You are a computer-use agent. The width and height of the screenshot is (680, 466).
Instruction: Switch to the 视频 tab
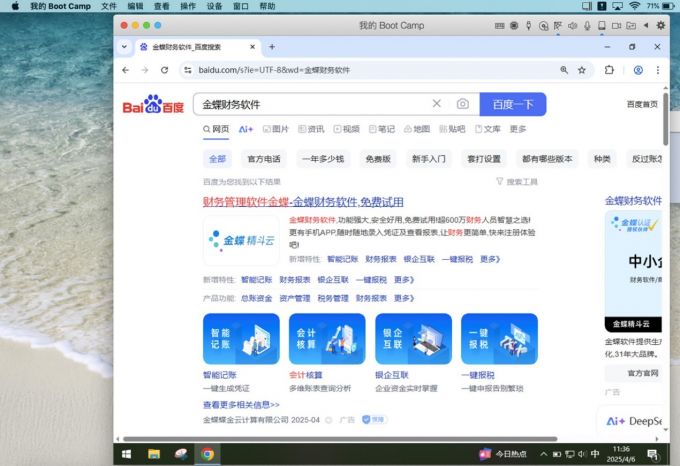[x=347, y=129]
